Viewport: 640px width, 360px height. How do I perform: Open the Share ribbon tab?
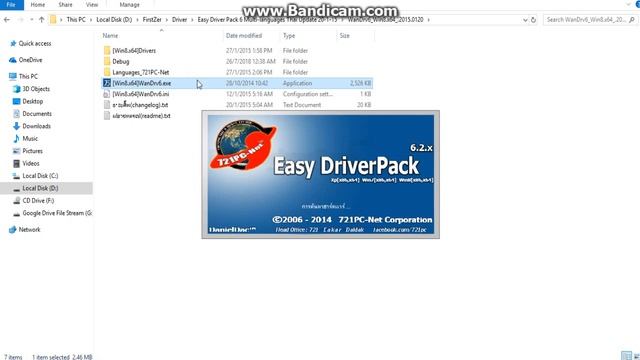click(x=65, y=4)
